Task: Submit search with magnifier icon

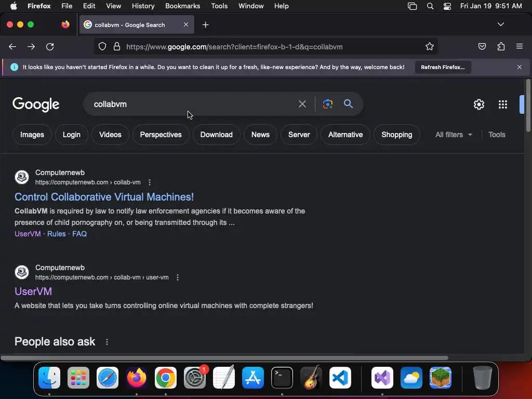Action: 348,103
